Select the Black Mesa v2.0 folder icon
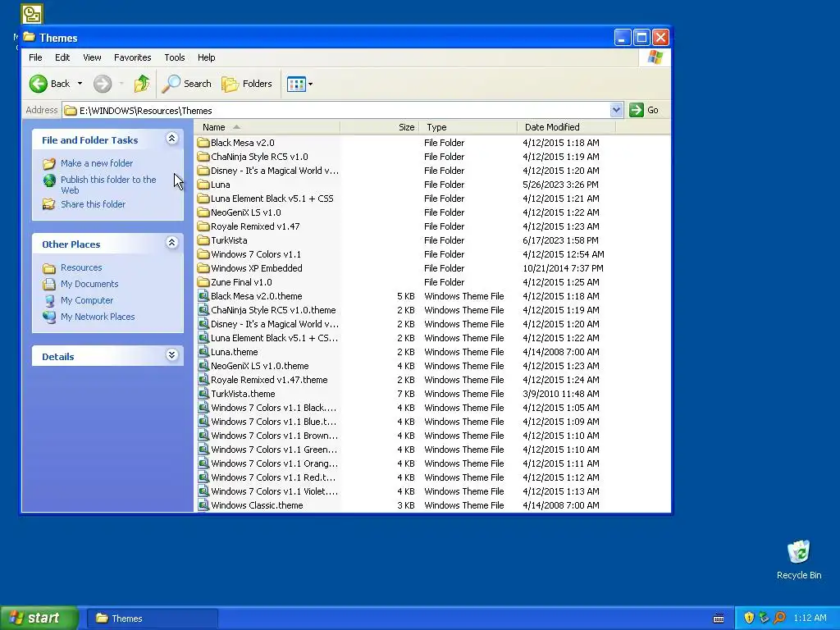 (203, 143)
